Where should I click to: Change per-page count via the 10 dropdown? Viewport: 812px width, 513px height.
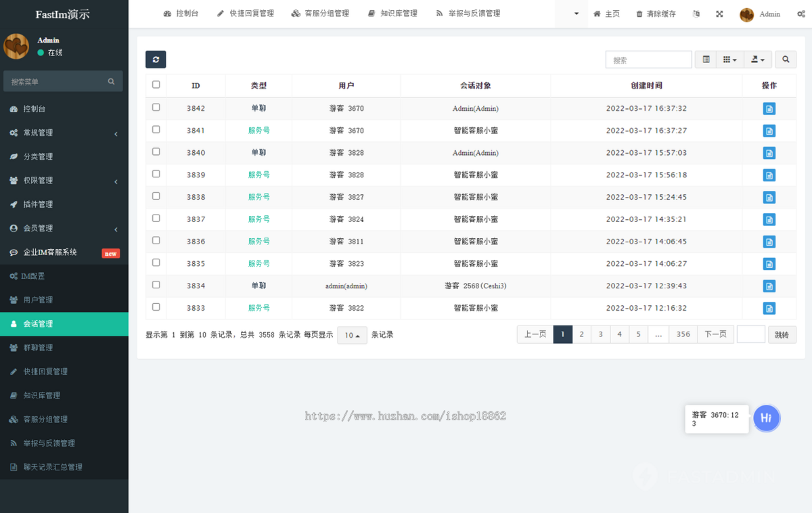pos(352,334)
